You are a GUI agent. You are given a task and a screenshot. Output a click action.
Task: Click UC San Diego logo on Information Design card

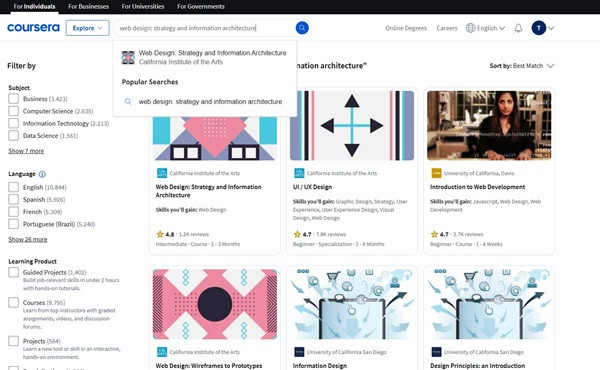coord(299,352)
